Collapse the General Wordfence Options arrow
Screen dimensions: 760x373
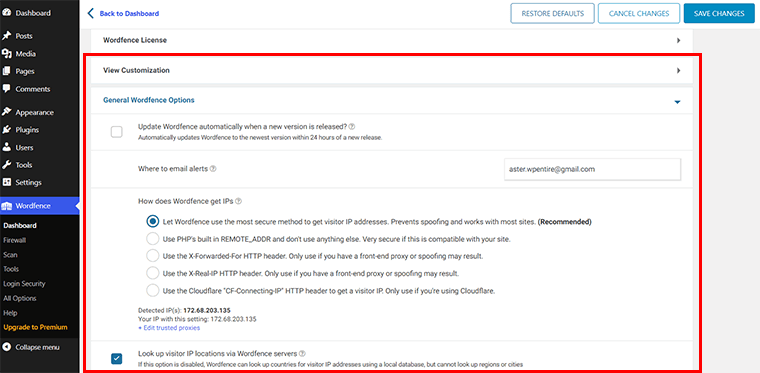point(678,102)
